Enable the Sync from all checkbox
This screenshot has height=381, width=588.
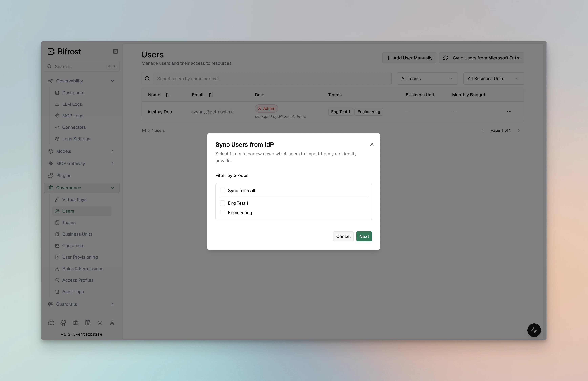coord(222,190)
